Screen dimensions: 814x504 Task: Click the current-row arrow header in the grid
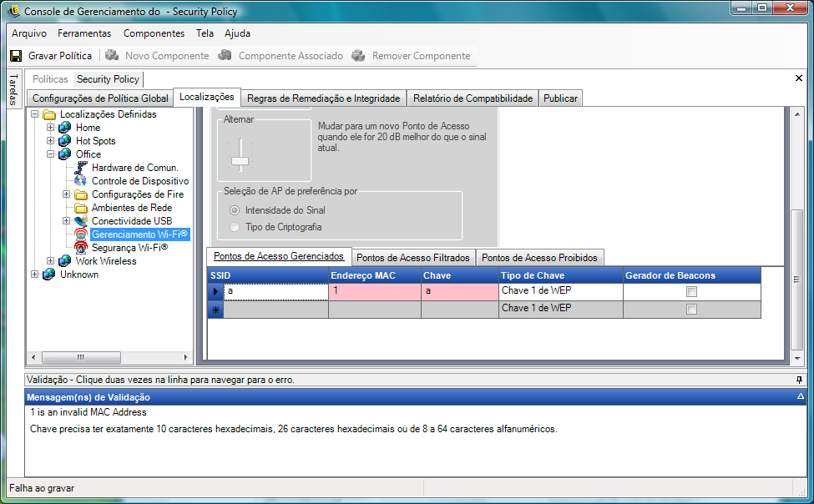pos(215,292)
